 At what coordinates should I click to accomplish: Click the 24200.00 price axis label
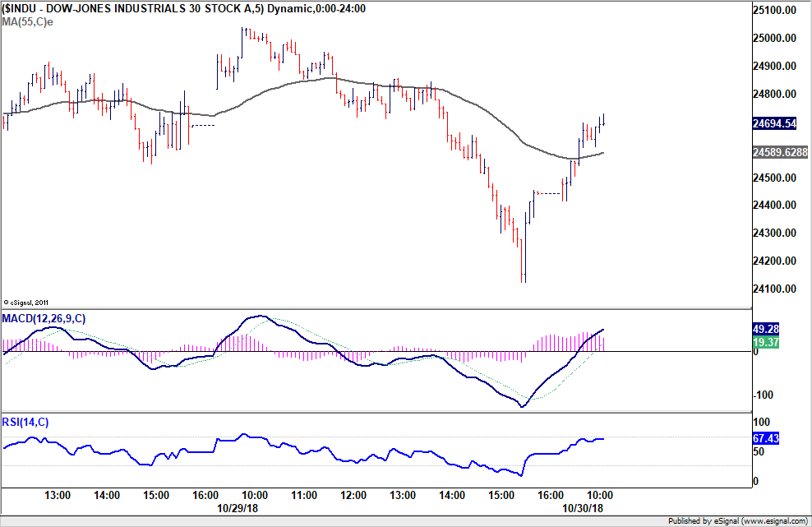point(774,261)
